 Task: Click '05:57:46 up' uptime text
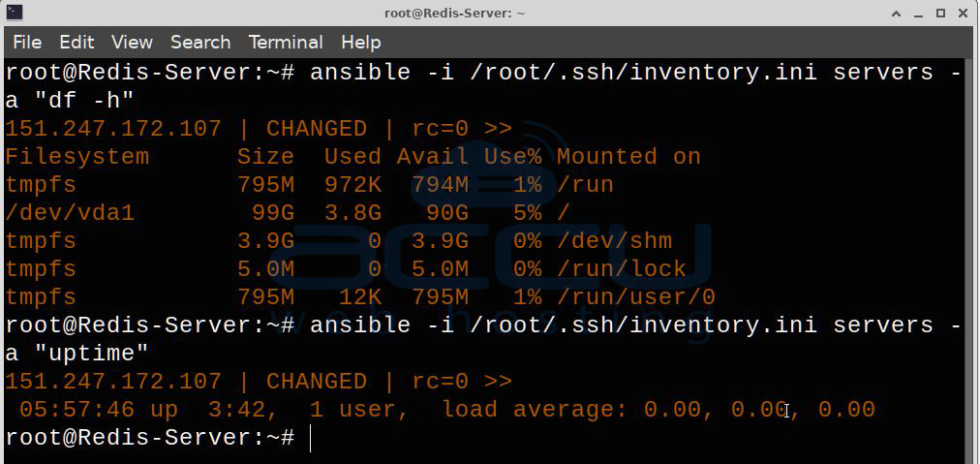click(99, 410)
